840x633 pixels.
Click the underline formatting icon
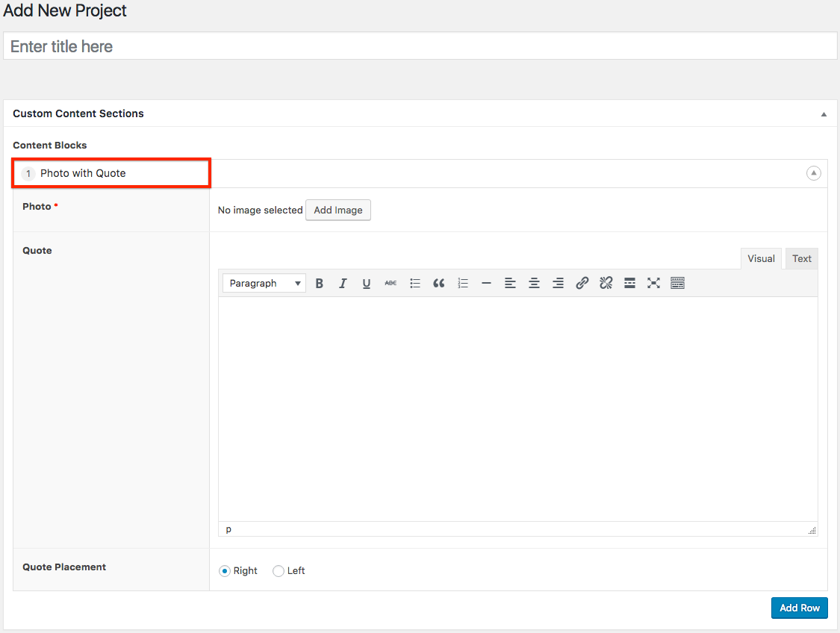point(367,284)
